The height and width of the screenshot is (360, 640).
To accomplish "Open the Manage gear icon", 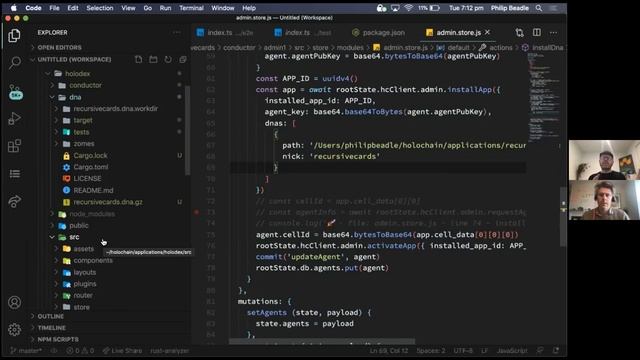I will tap(14, 329).
